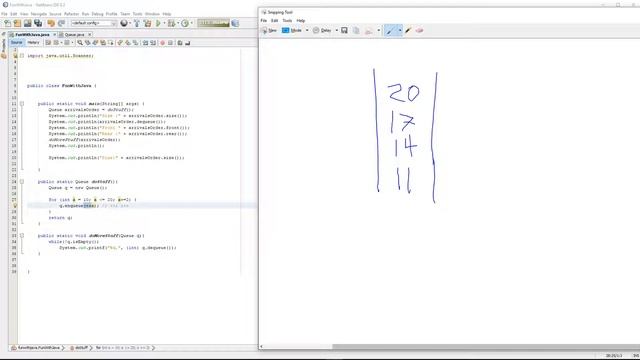Click the Profile Project clock icon
The image size is (640, 360).
pos(185,23)
